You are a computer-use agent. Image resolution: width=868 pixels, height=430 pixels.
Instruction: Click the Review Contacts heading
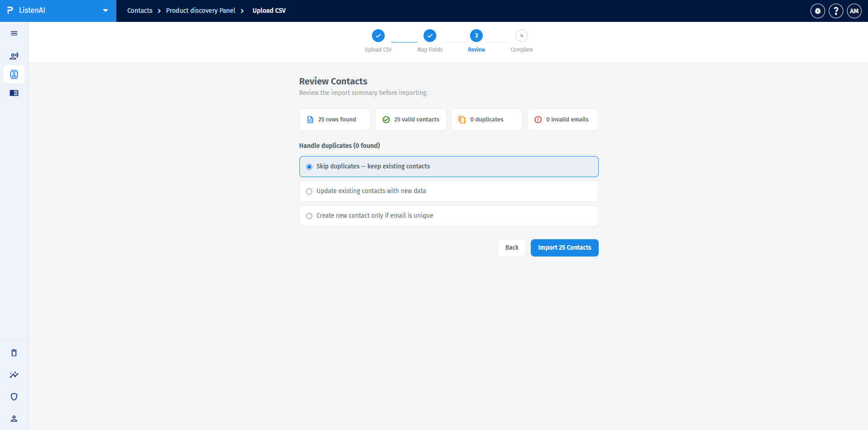pyautogui.click(x=333, y=81)
